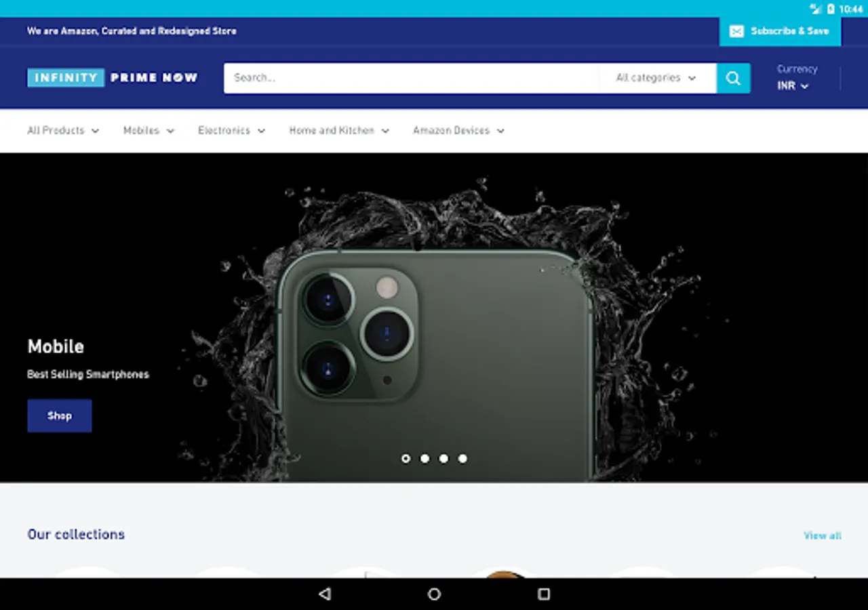Screen dimensions: 868x610
Task: Expand the All Products menu
Action: pyautogui.click(x=63, y=130)
